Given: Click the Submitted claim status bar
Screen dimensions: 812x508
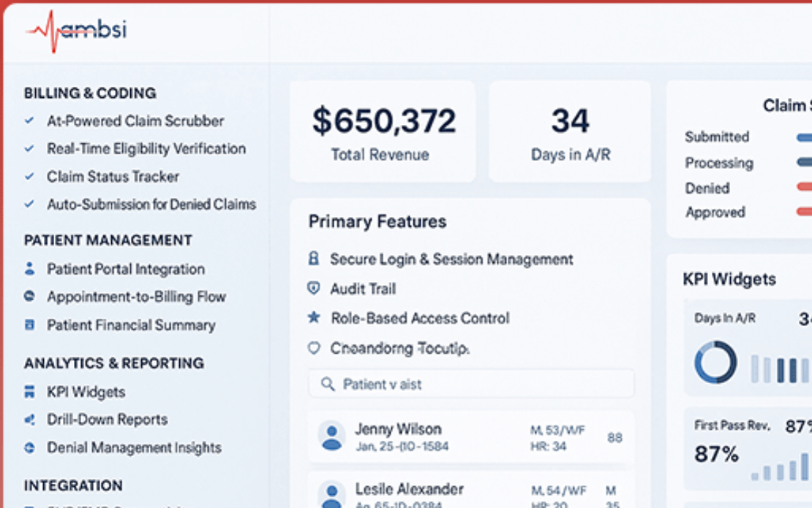Looking at the screenshot, I should point(803,137).
